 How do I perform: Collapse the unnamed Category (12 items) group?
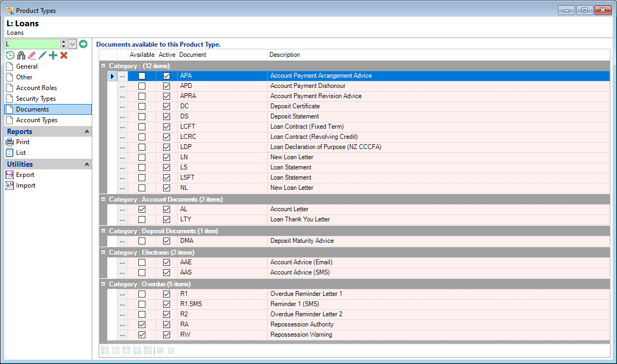(x=104, y=65)
